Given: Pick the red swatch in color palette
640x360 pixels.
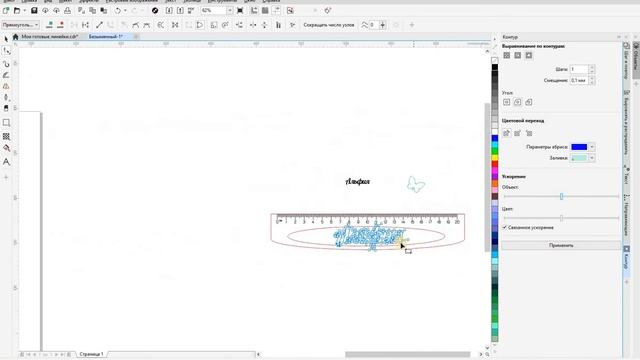Looking at the screenshot, I should pos(495,164).
